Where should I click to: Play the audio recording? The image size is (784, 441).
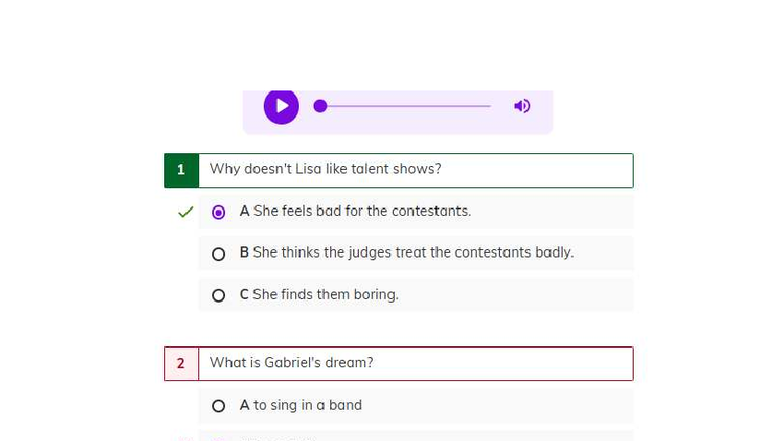pyautogui.click(x=281, y=106)
